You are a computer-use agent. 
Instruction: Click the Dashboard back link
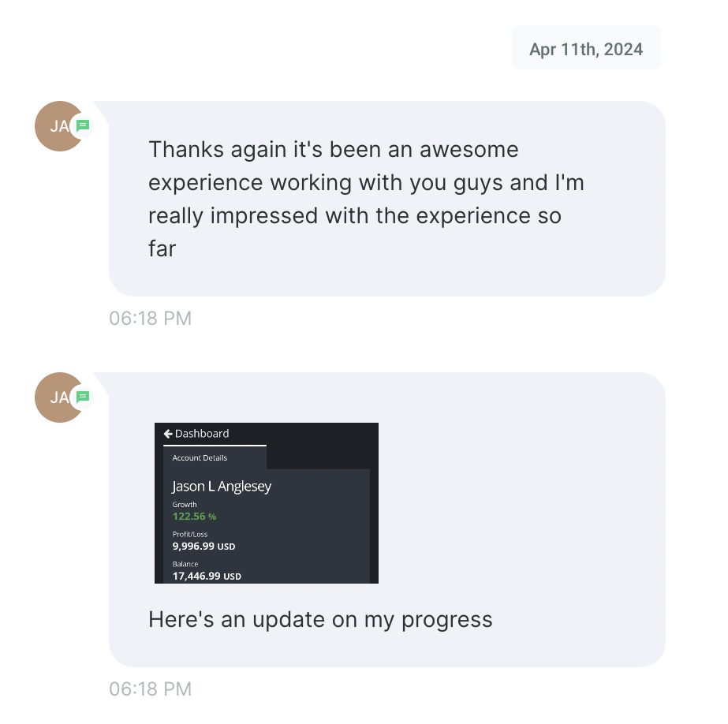coord(196,434)
